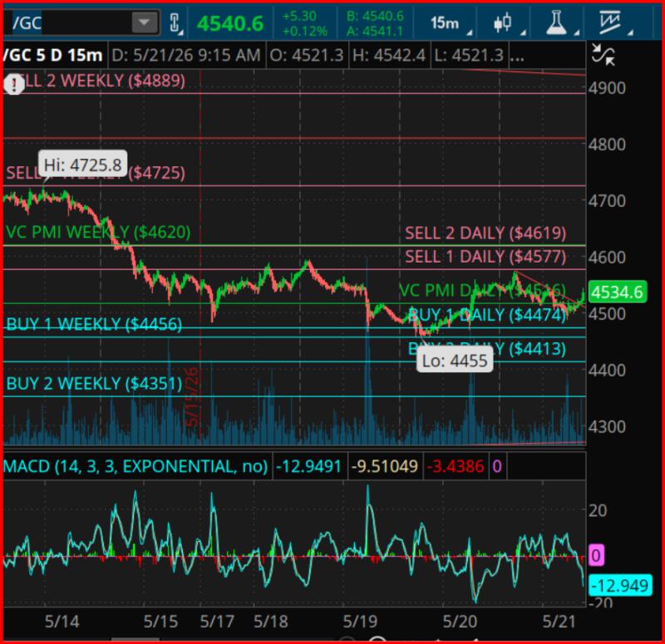The height and width of the screenshot is (644, 665).
Task: Click the MACD (14, 3, 3, EXPONENTIAL, no) study label
Action: [x=135, y=467]
